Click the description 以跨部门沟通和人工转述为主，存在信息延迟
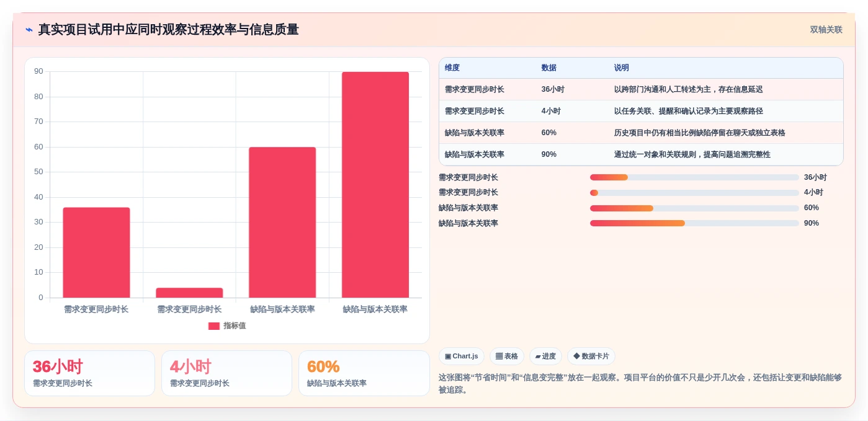Viewport: 868px width, 421px height. click(x=689, y=89)
